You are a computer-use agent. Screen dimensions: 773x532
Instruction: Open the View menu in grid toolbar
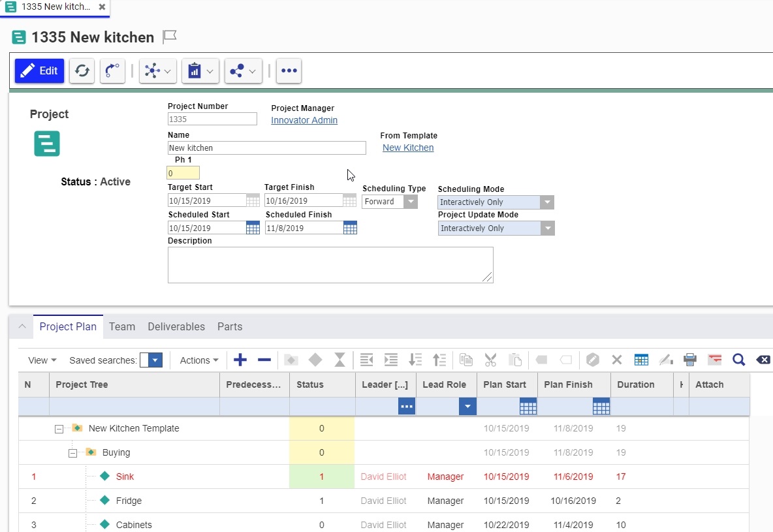click(x=42, y=360)
